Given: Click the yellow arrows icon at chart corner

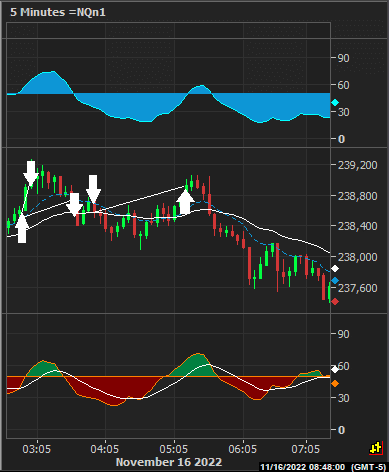Looking at the screenshot, I should (376, 448).
